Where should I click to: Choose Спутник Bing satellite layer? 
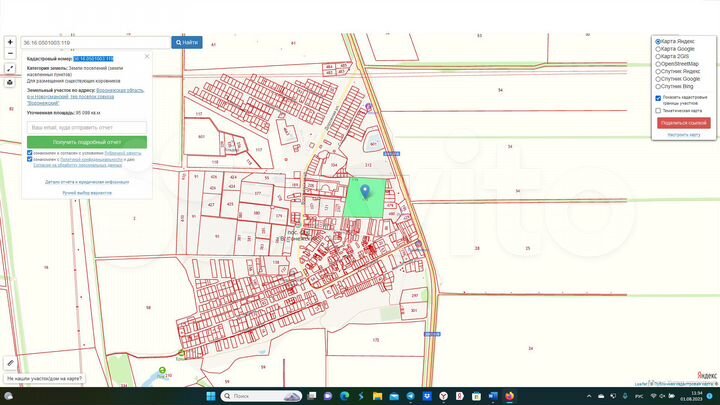[658, 85]
